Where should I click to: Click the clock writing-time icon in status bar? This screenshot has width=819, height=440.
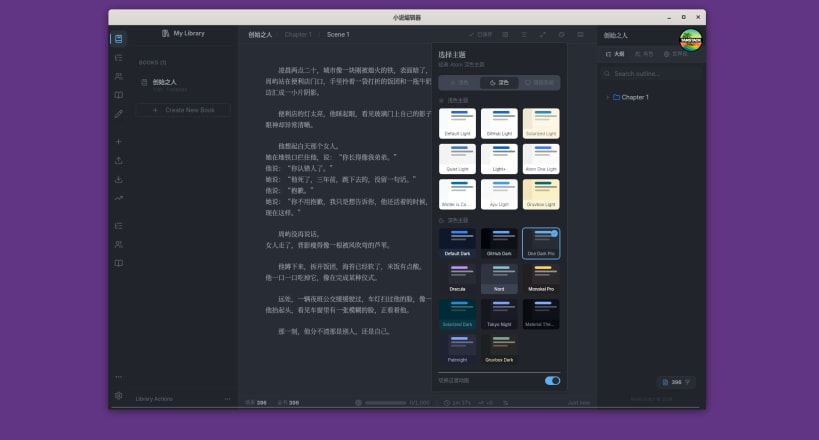click(447, 403)
